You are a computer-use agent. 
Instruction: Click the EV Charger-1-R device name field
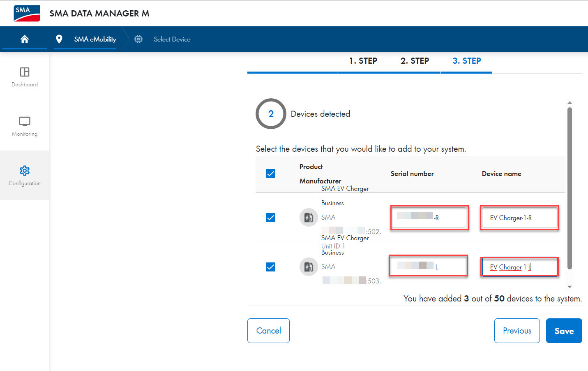(519, 218)
